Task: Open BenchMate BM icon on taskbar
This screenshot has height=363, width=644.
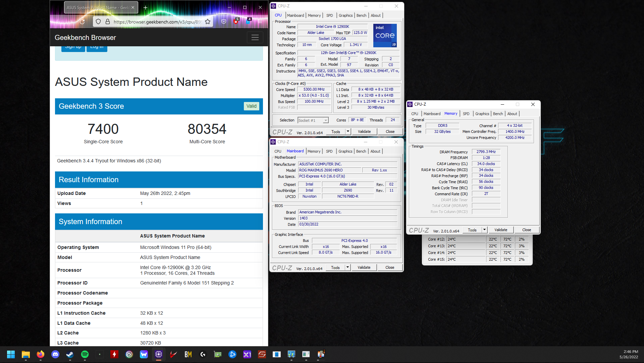Action: click(188, 354)
